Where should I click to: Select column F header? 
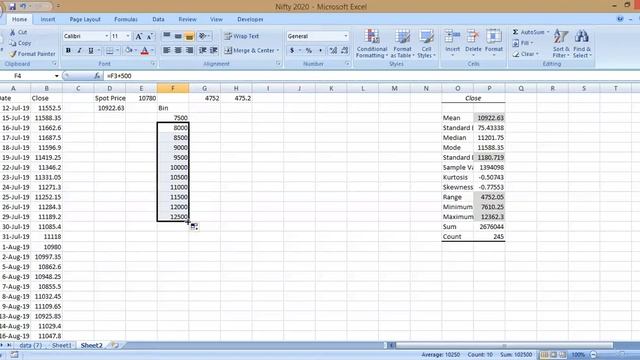coord(173,88)
